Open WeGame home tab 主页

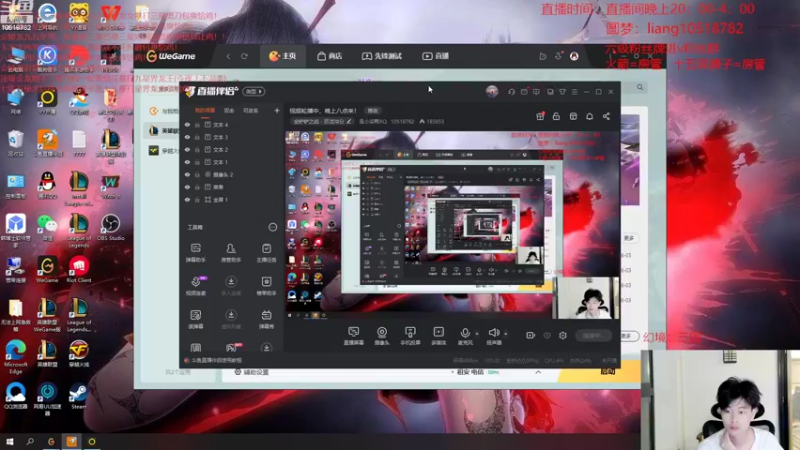click(283, 56)
